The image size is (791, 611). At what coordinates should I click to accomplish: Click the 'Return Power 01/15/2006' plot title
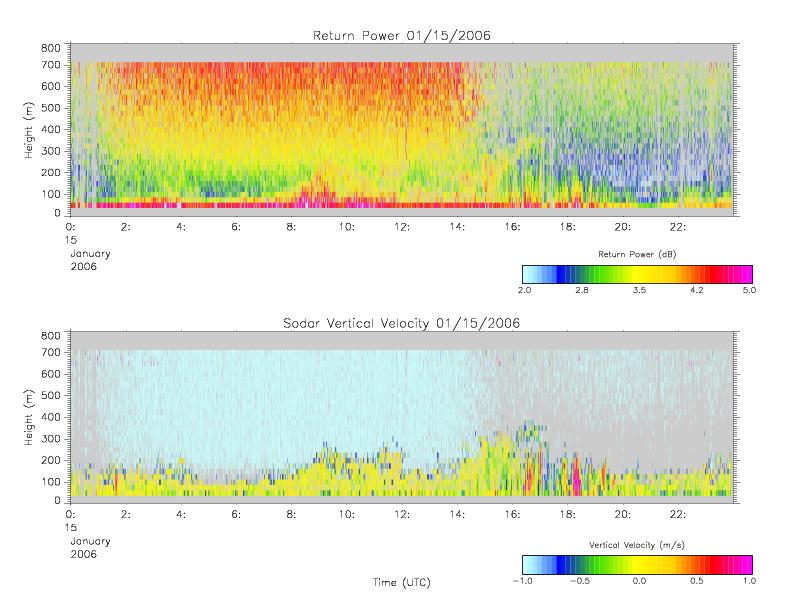pos(402,36)
